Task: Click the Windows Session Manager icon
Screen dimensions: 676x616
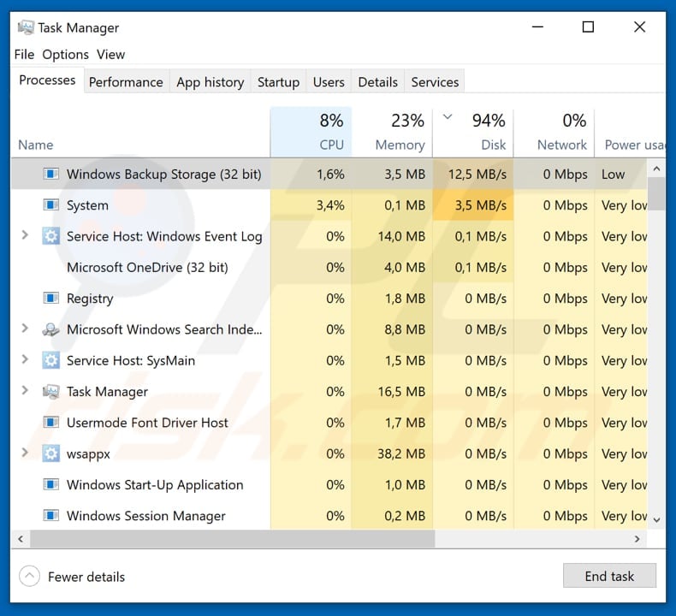Action: (x=50, y=515)
